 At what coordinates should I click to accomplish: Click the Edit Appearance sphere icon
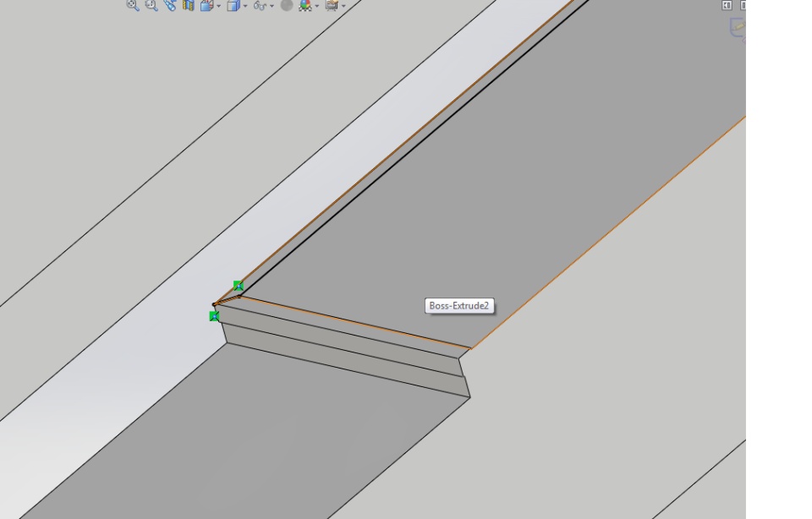(287, 5)
